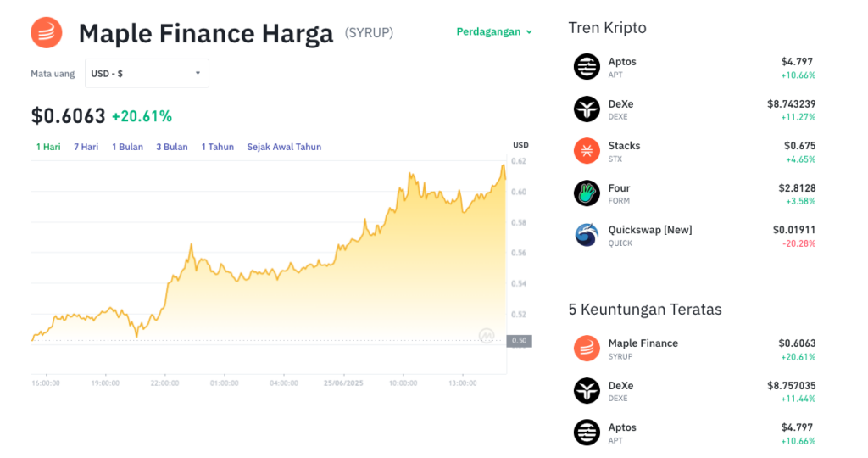Click the $0.6063 current price heading
Screen dimensions: 868x458
68,115
